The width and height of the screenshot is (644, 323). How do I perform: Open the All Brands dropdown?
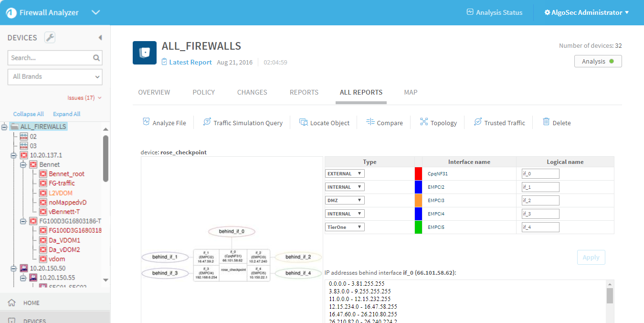coord(55,76)
